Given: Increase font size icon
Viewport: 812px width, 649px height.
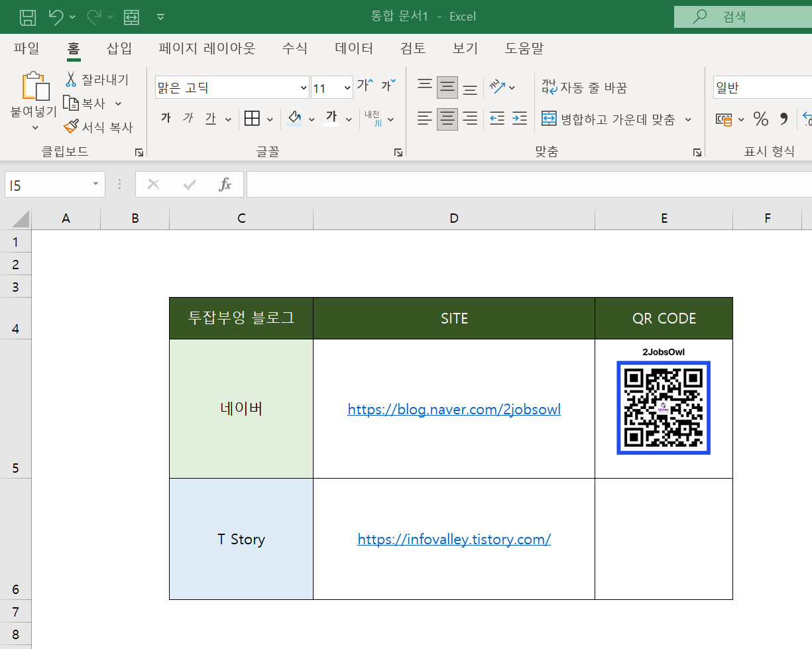Looking at the screenshot, I should [x=365, y=86].
